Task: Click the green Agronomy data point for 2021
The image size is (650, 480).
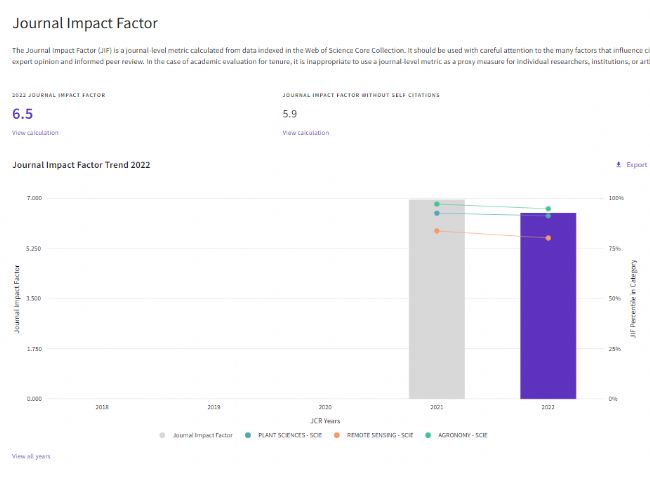Action: (437, 204)
